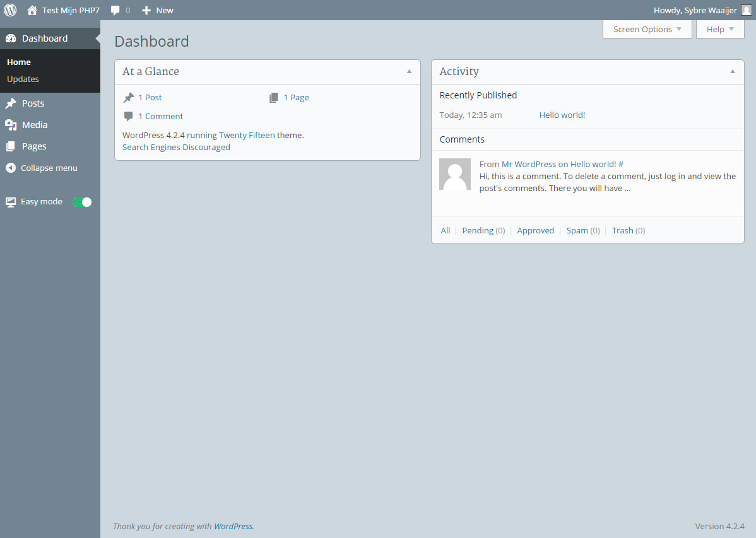The height and width of the screenshot is (538, 756).
Task: Click the pages icon beside 1 Page
Action: [x=274, y=98]
